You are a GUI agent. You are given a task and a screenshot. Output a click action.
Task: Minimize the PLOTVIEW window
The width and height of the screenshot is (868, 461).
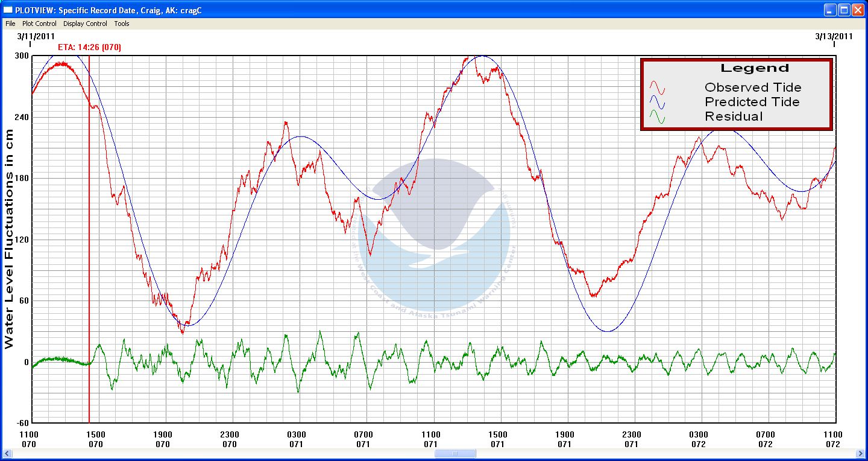[831, 10]
